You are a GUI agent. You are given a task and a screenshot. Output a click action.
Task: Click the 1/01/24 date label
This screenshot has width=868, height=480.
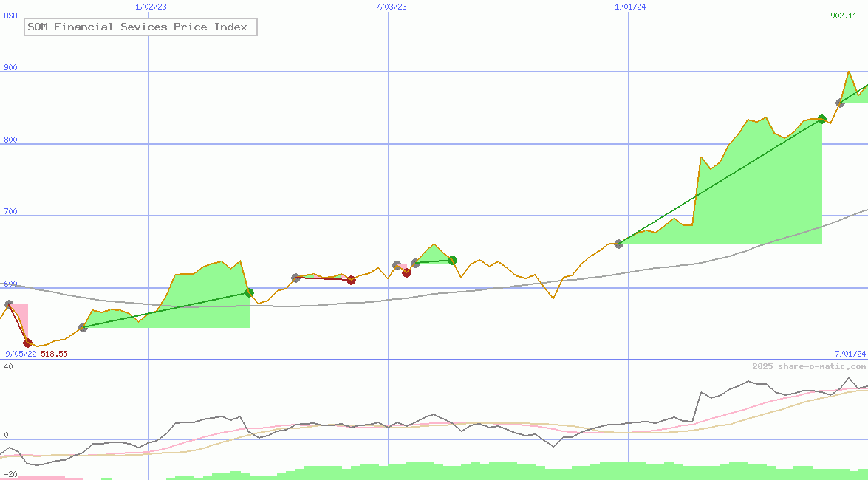[631, 7]
